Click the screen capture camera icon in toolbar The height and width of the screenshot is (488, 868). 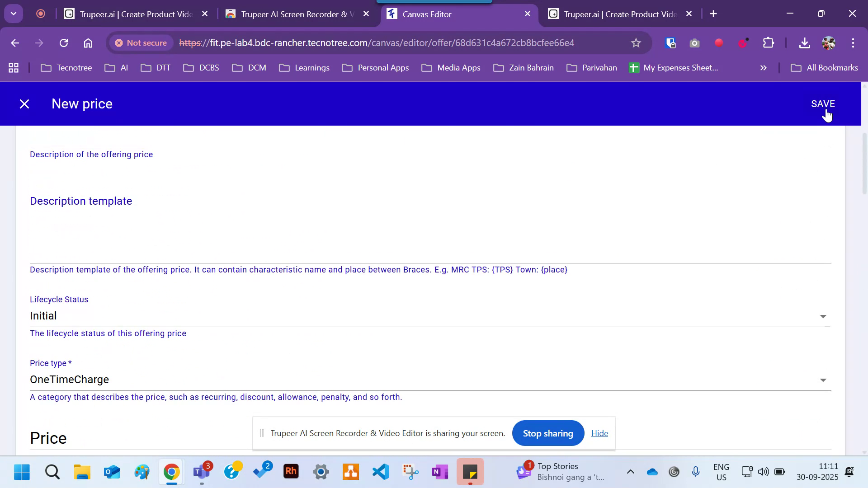695,43
